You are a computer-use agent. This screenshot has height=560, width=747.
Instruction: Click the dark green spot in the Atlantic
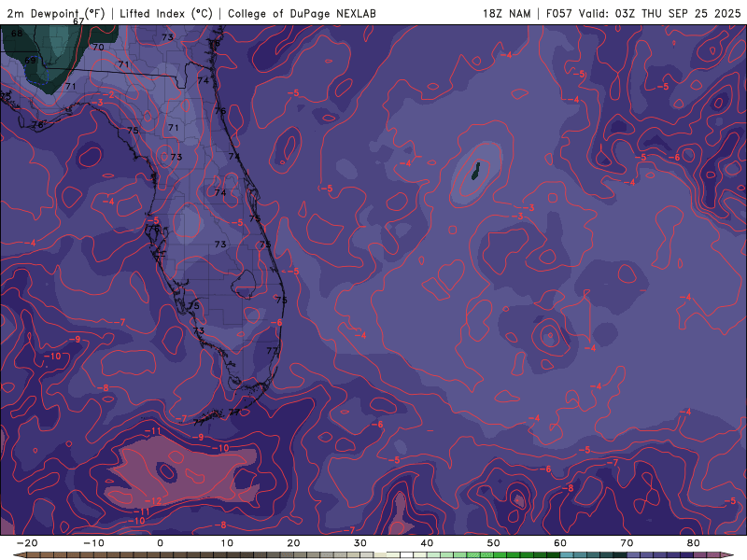coord(475,171)
